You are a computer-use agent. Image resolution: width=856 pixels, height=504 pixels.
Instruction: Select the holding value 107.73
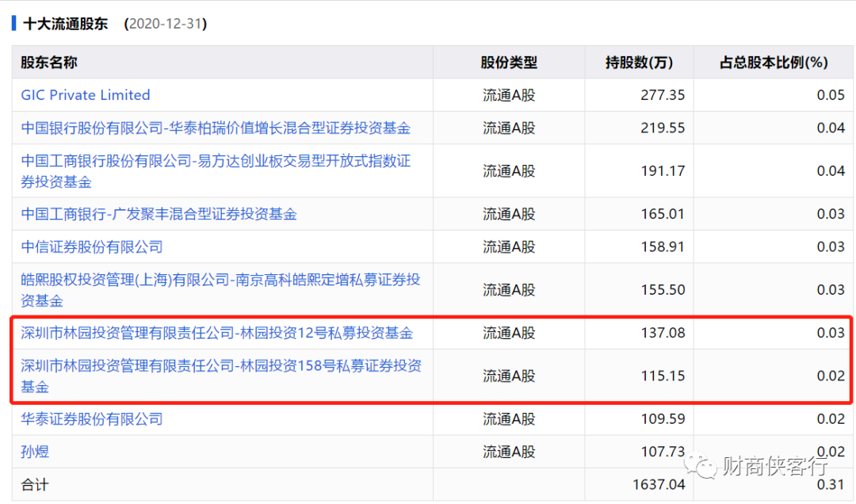click(663, 452)
